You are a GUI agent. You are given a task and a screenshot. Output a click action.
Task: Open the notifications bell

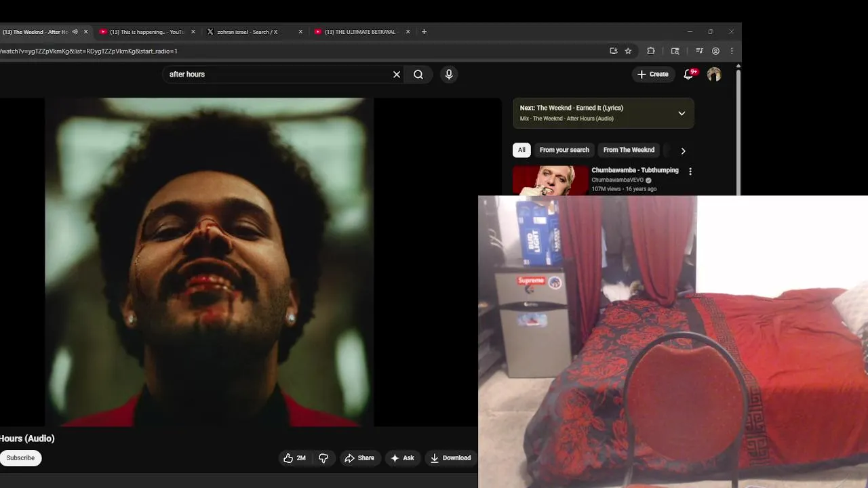(689, 75)
